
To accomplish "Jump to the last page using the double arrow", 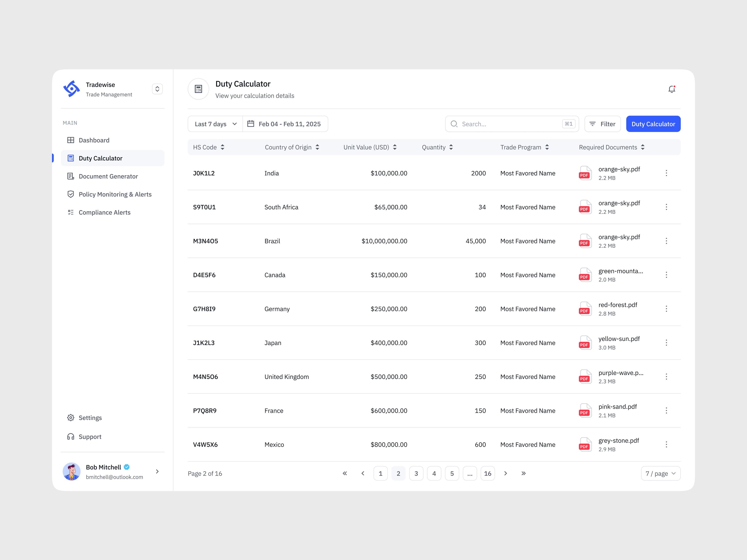I will [x=523, y=473].
